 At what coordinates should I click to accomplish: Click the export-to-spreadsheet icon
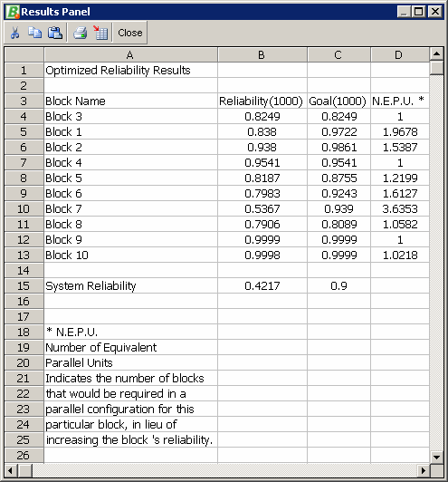[x=100, y=33]
